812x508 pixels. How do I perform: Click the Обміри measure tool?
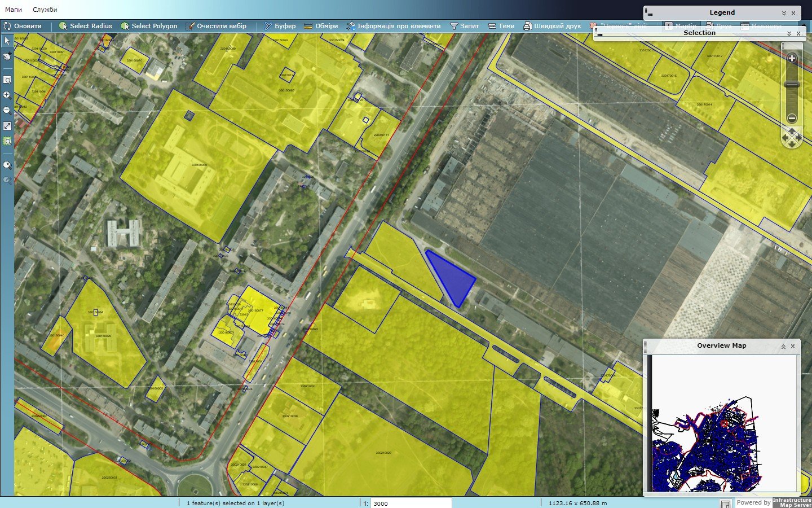pos(321,26)
